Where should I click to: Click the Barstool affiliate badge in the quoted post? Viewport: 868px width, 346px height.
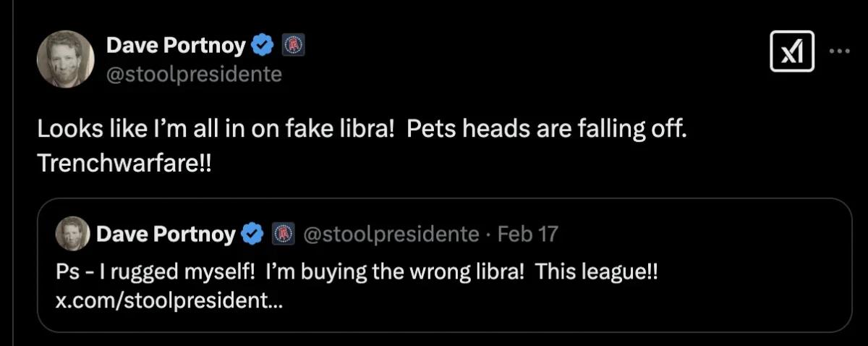pos(283,234)
